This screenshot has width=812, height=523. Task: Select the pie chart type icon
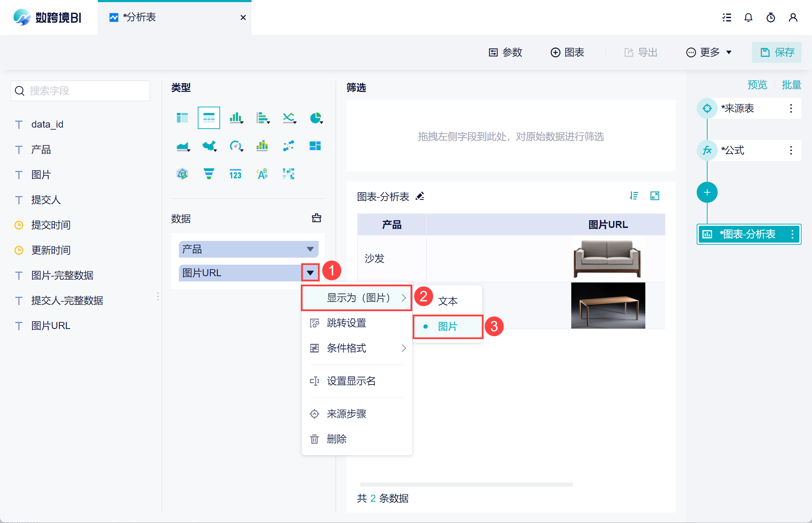coord(316,118)
